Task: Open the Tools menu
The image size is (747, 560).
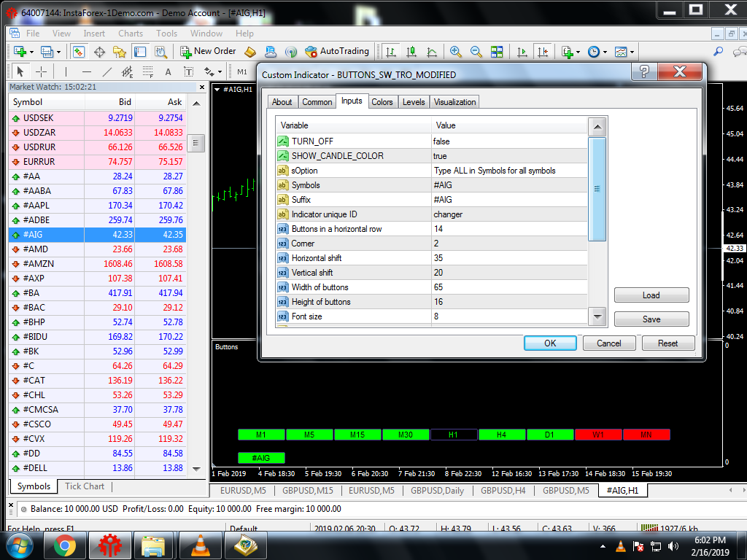Action: point(167,34)
